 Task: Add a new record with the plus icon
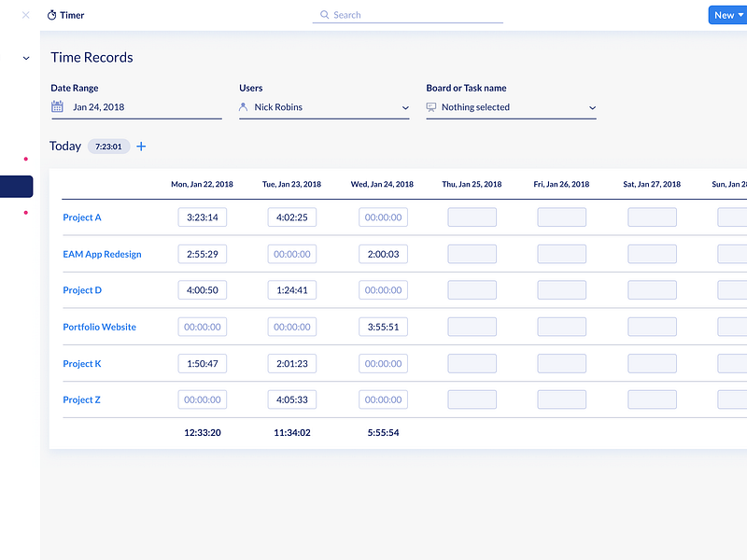pyautogui.click(x=141, y=147)
